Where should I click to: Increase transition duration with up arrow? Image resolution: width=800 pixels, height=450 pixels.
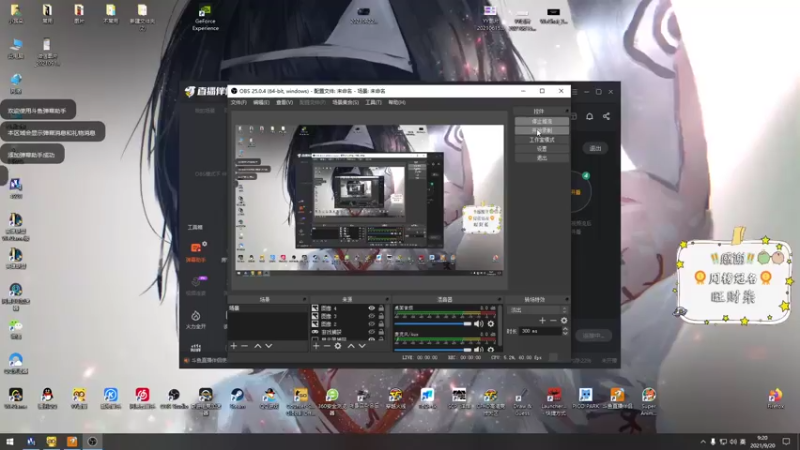(x=565, y=329)
